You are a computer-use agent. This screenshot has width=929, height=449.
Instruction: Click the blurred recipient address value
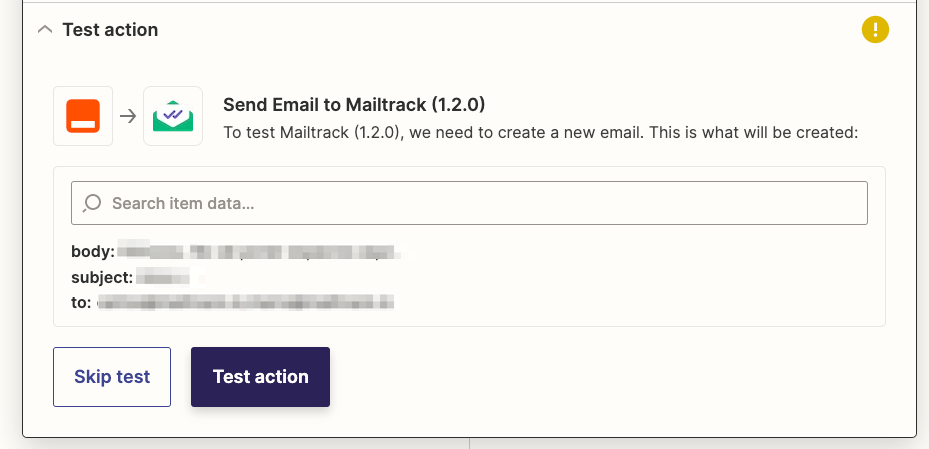245,301
